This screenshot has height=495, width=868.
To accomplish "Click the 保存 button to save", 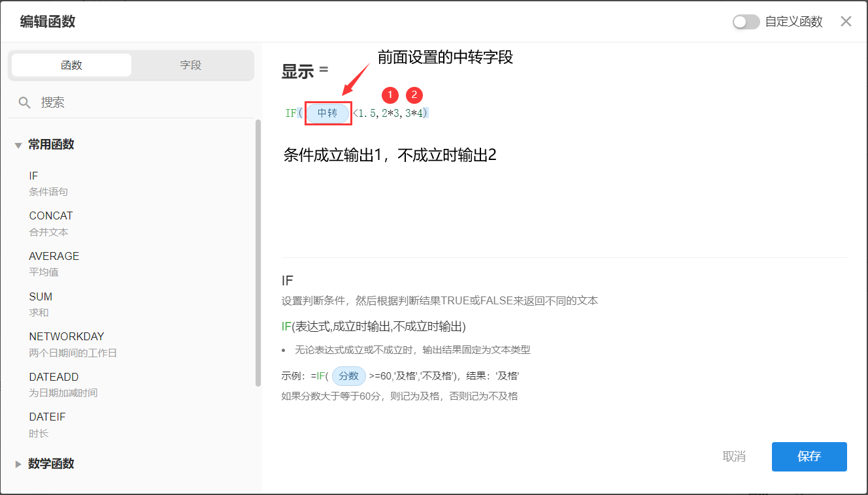I will pyautogui.click(x=809, y=456).
